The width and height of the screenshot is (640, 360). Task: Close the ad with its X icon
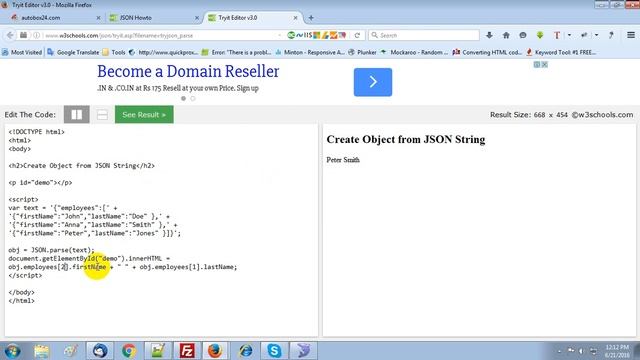pyautogui.click(x=544, y=64)
